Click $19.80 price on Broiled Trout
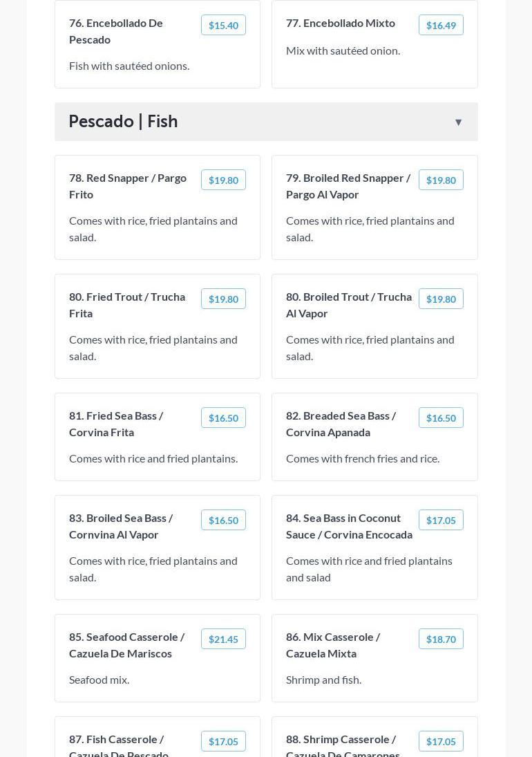 tap(441, 299)
